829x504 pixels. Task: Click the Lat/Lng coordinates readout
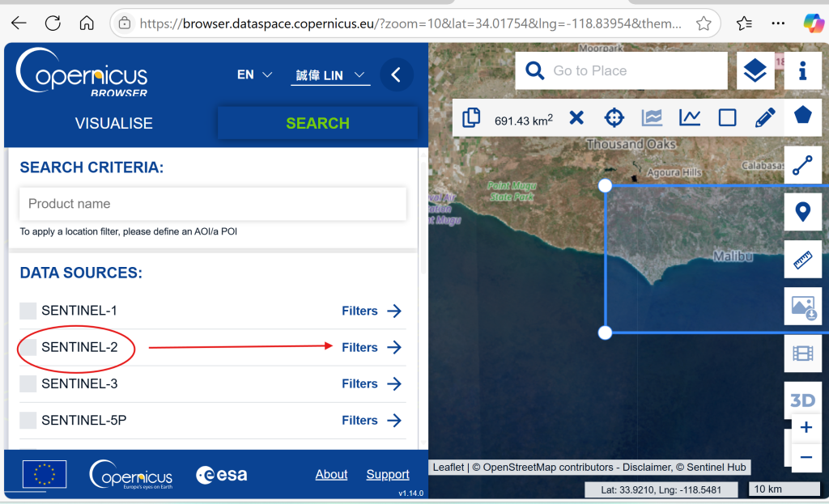coord(661,489)
